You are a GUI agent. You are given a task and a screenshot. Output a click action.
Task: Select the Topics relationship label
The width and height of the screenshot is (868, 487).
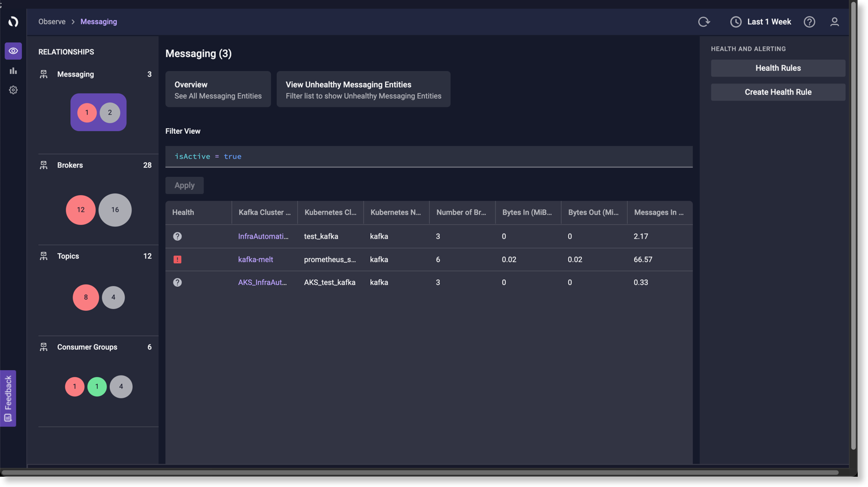(x=68, y=256)
